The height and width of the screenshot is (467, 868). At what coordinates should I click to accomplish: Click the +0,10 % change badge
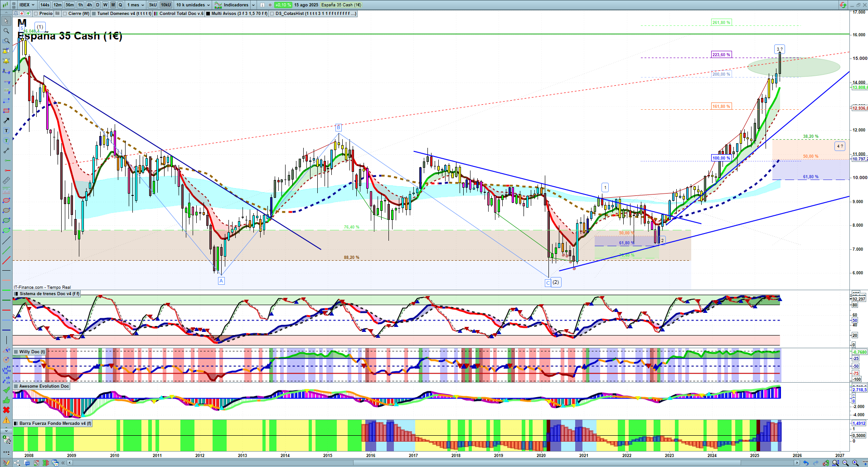tap(283, 5)
